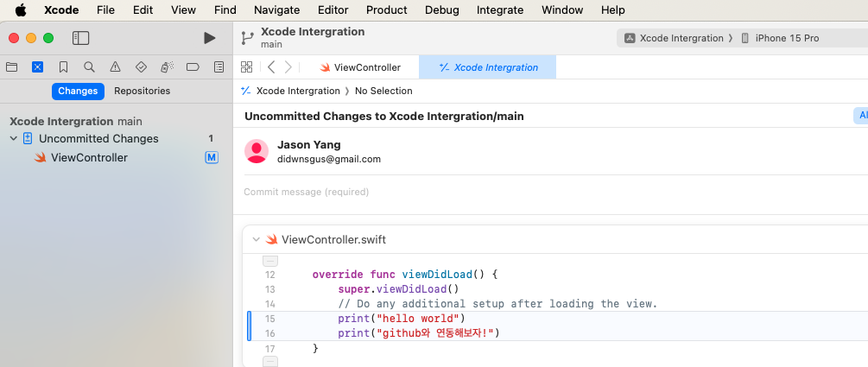This screenshot has width=868, height=367.
Task: Open the Product menu
Action: click(x=386, y=10)
